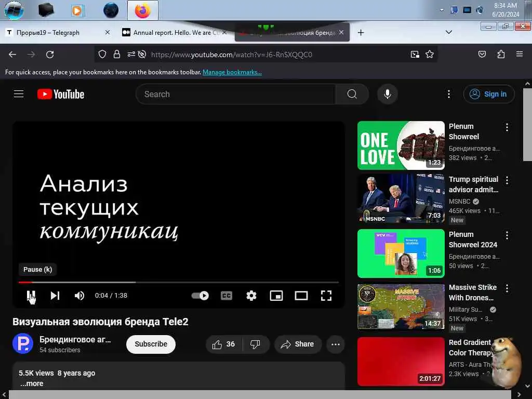Open the channel avatar with letter P
The width and height of the screenshot is (532, 399).
(x=23, y=344)
